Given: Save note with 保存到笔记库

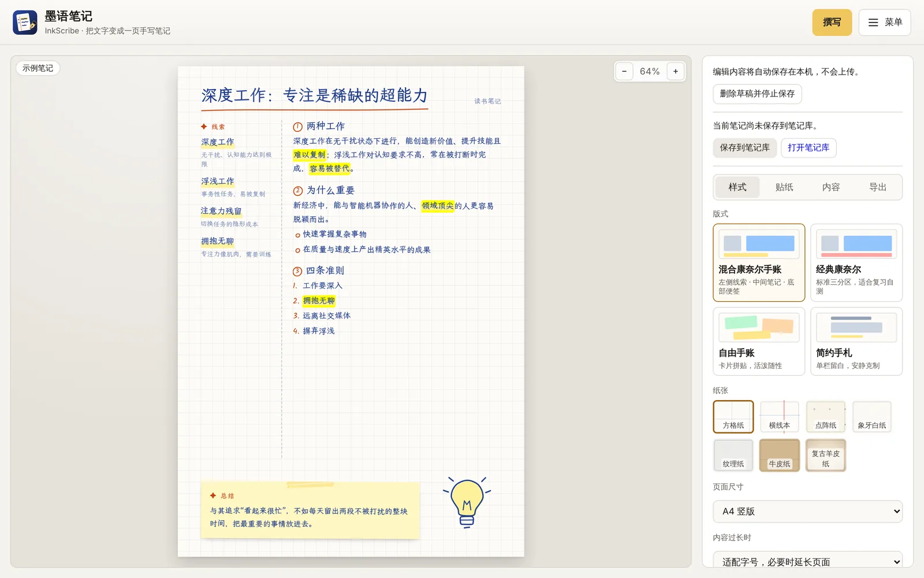Looking at the screenshot, I should click(744, 148).
